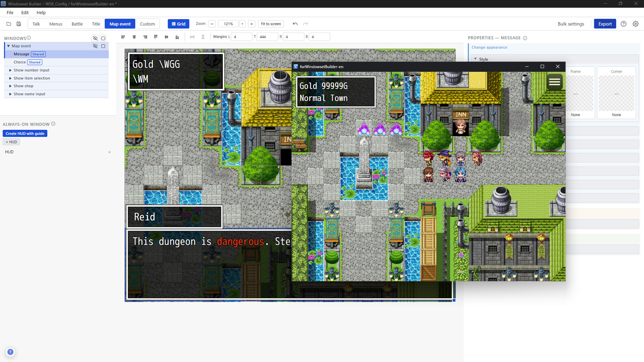Screen dimensions: 644x362
Task: Click the Margins R input field
Action: coord(293,37)
